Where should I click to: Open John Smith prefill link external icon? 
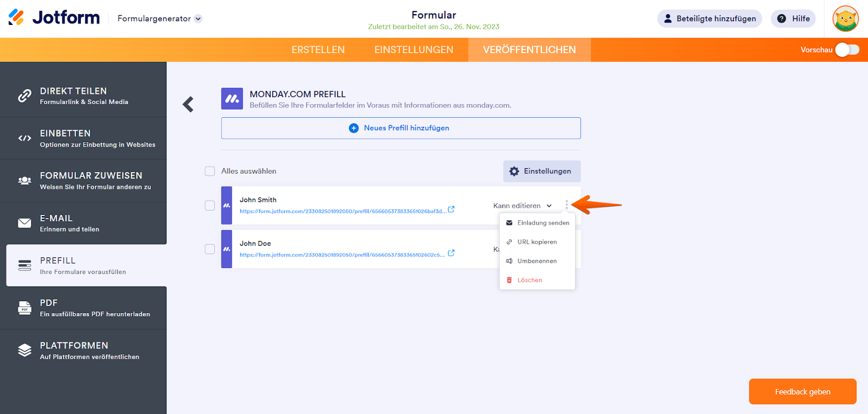[x=451, y=209]
